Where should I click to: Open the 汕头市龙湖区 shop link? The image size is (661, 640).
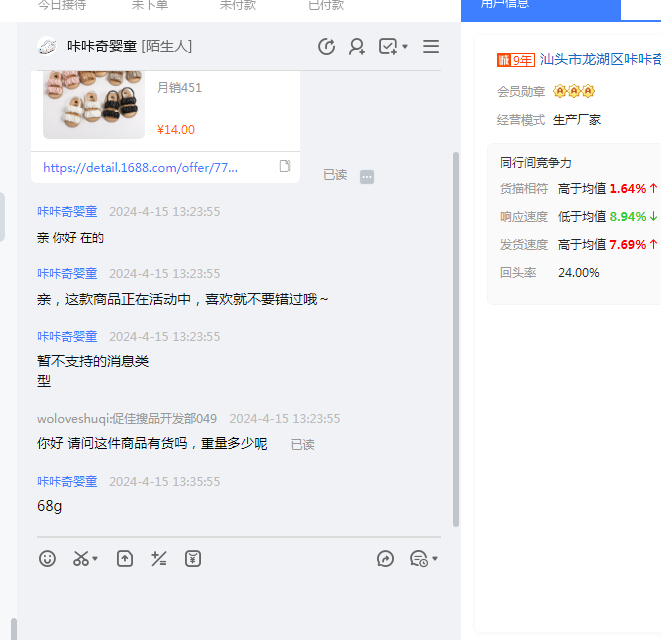tap(600, 60)
